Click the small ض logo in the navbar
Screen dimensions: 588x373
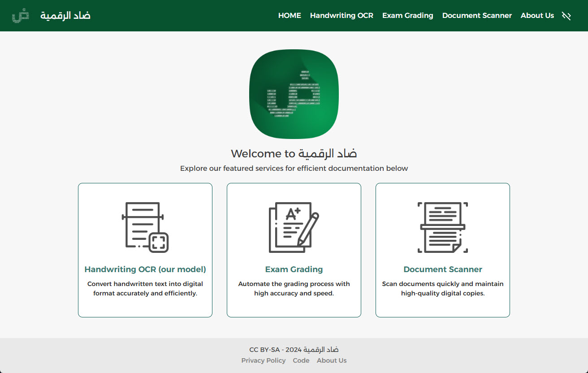click(x=20, y=16)
